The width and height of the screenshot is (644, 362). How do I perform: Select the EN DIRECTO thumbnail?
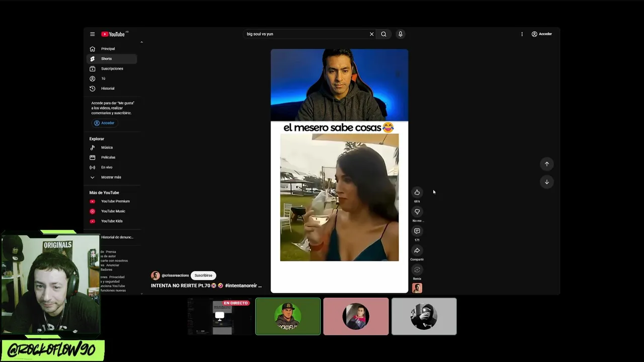tap(220, 316)
